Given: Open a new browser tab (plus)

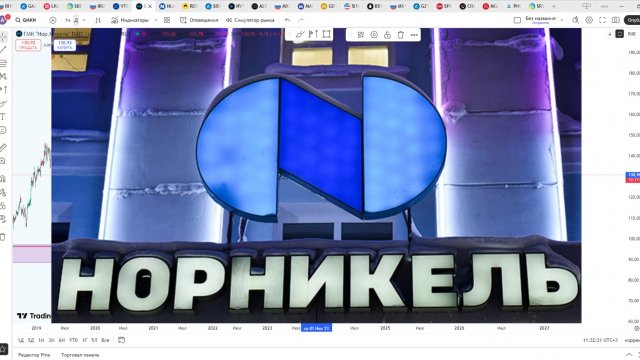Looking at the screenshot, I should click(554, 6).
